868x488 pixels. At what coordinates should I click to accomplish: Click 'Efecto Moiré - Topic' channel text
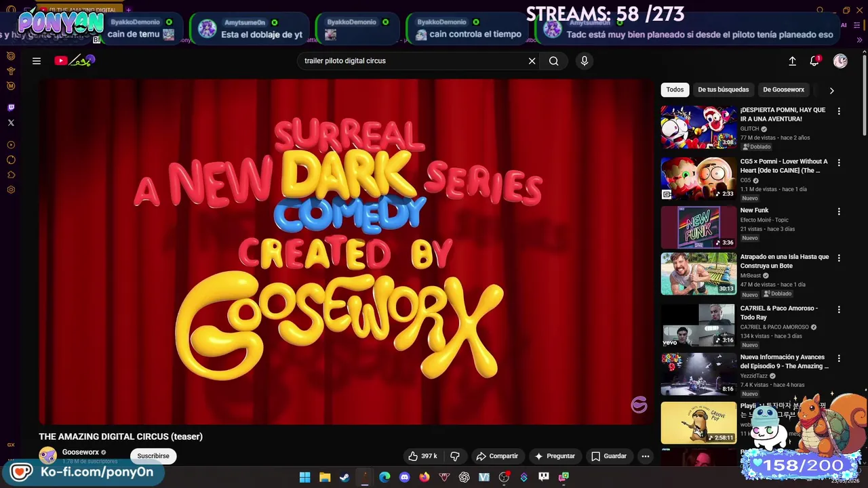764,220
